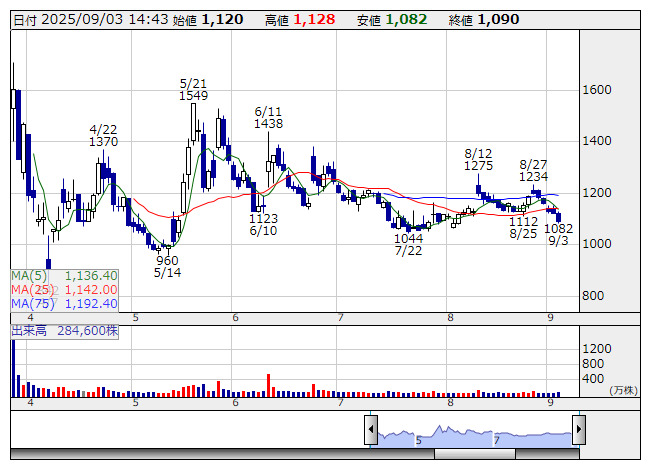
Task: Click the 1044 7/22 low annotation
Action: (x=408, y=245)
